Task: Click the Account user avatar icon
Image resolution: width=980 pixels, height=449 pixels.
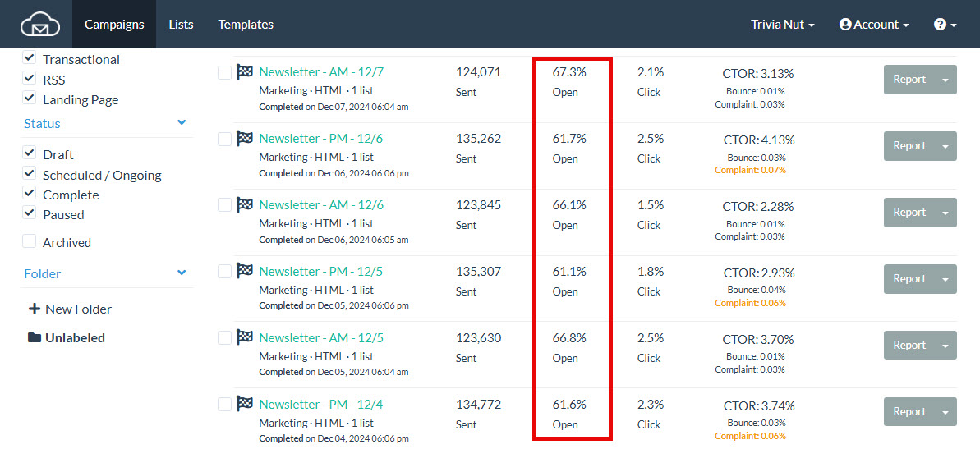Action: click(x=845, y=25)
